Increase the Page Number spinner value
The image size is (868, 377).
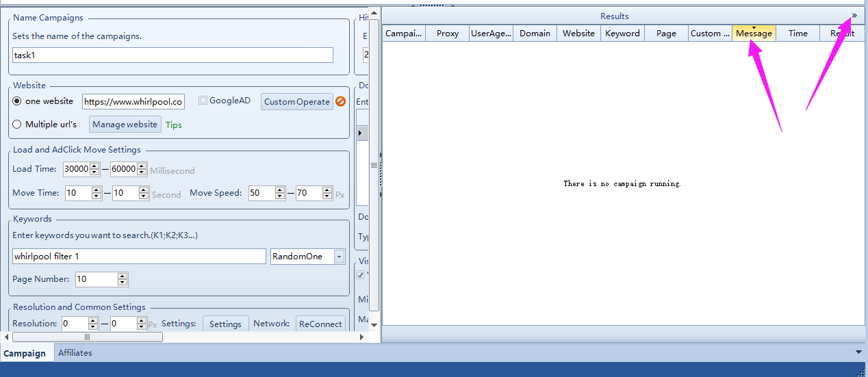tap(123, 276)
